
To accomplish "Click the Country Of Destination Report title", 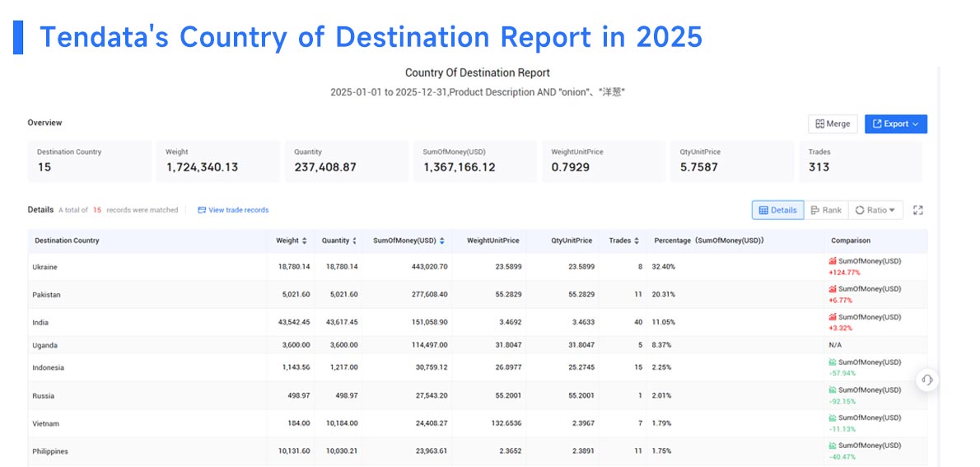I will 478,73.
